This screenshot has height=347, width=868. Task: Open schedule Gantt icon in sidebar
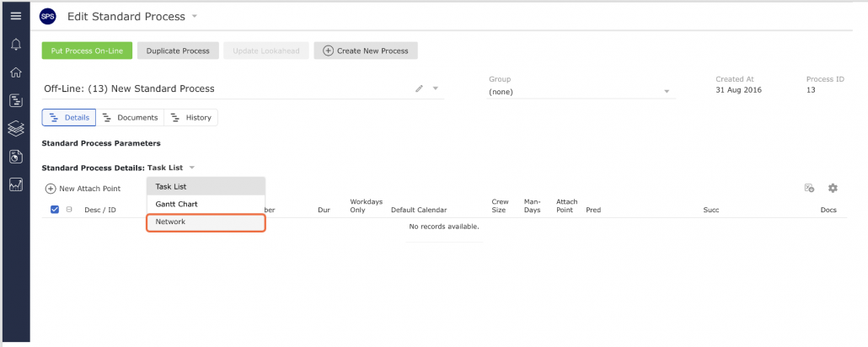pos(16,101)
